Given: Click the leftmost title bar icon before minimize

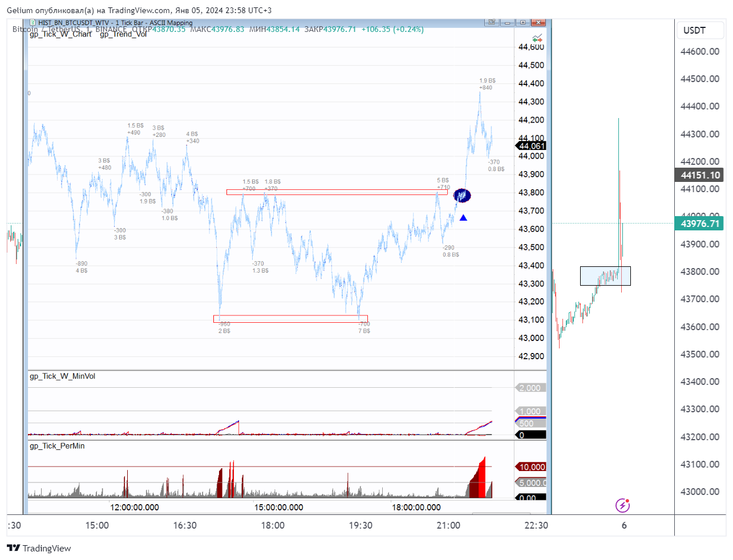Looking at the screenshot, I should coord(492,22).
